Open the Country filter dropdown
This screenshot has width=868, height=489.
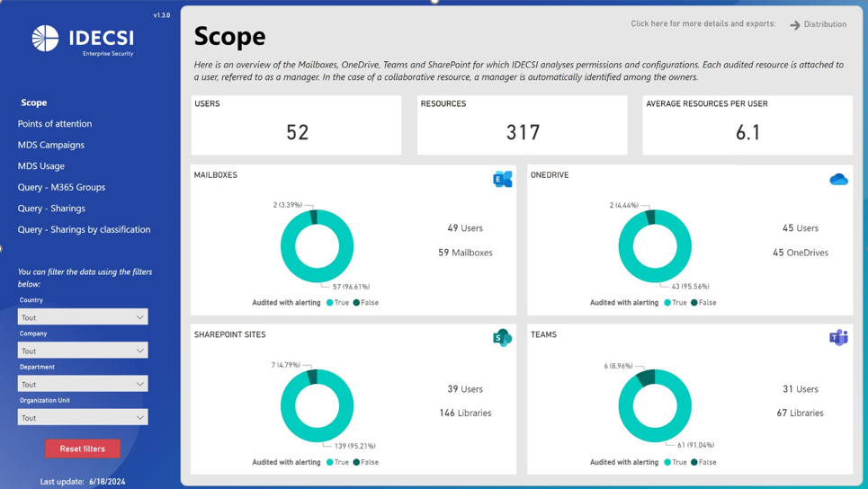click(83, 317)
